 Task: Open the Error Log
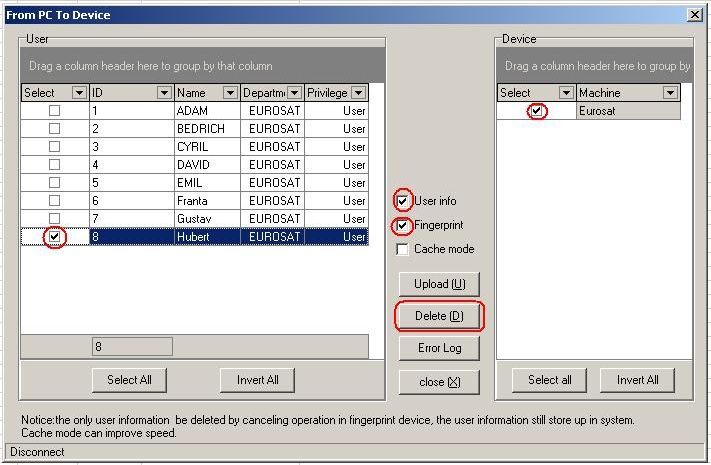(439, 348)
